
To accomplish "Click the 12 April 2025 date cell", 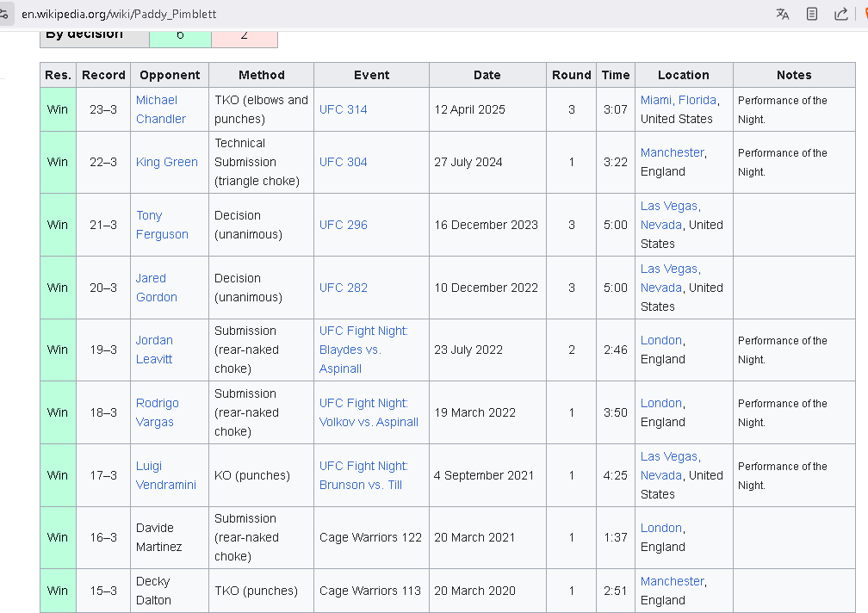I will pos(487,109).
